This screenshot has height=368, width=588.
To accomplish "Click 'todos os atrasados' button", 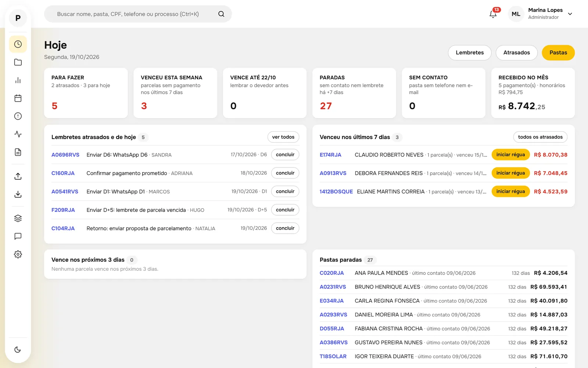I will (x=540, y=137).
